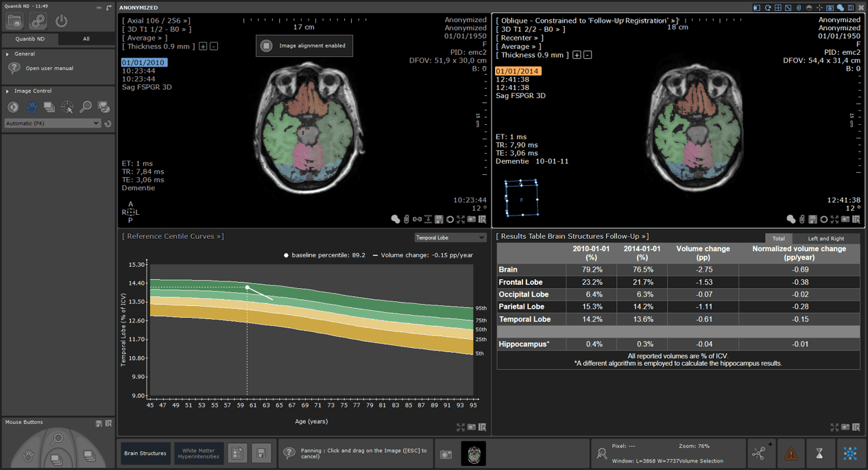Viewport: 868px width, 470px height.
Task: Open the Axial 106 / 256 orientation menu
Action: click(x=156, y=21)
